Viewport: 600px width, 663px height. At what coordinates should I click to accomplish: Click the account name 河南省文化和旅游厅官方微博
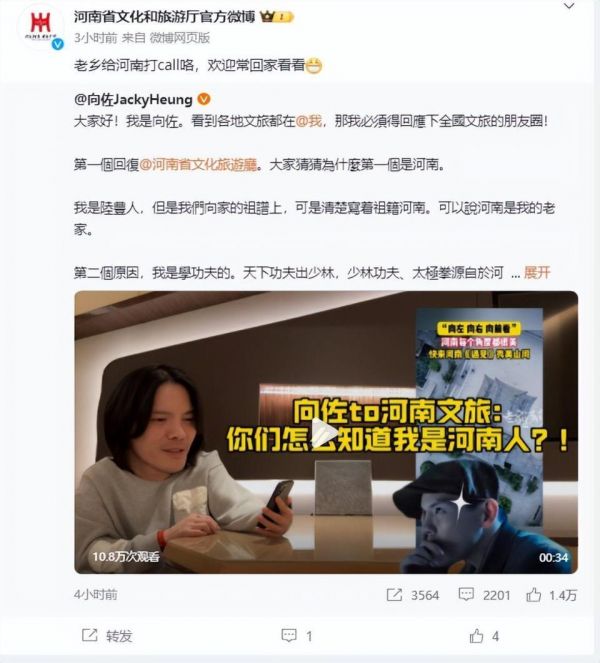click(165, 17)
